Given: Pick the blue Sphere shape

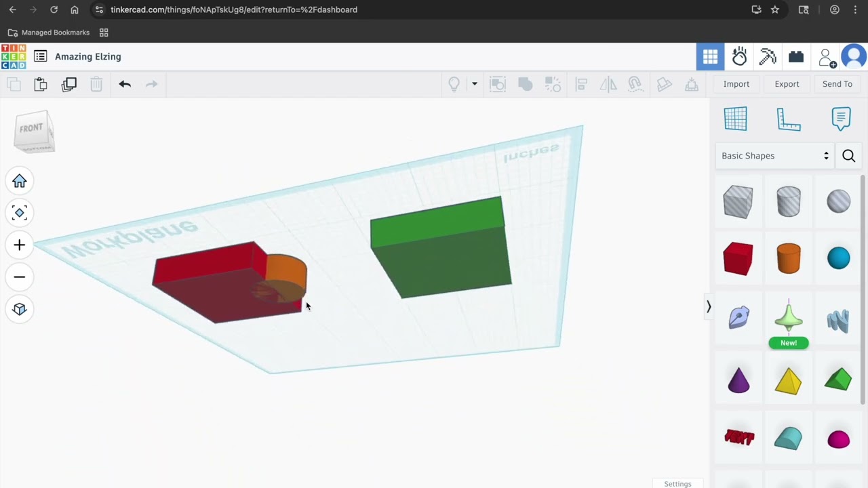Looking at the screenshot, I should pos(839,258).
